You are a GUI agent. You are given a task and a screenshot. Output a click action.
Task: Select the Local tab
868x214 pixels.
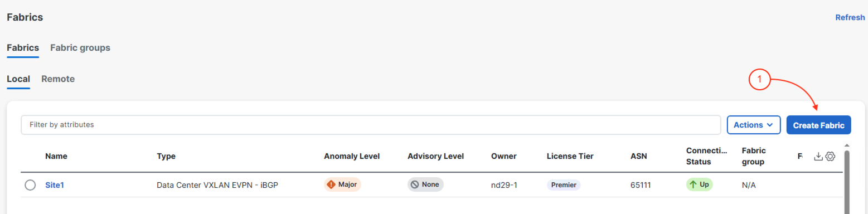pyautogui.click(x=18, y=79)
